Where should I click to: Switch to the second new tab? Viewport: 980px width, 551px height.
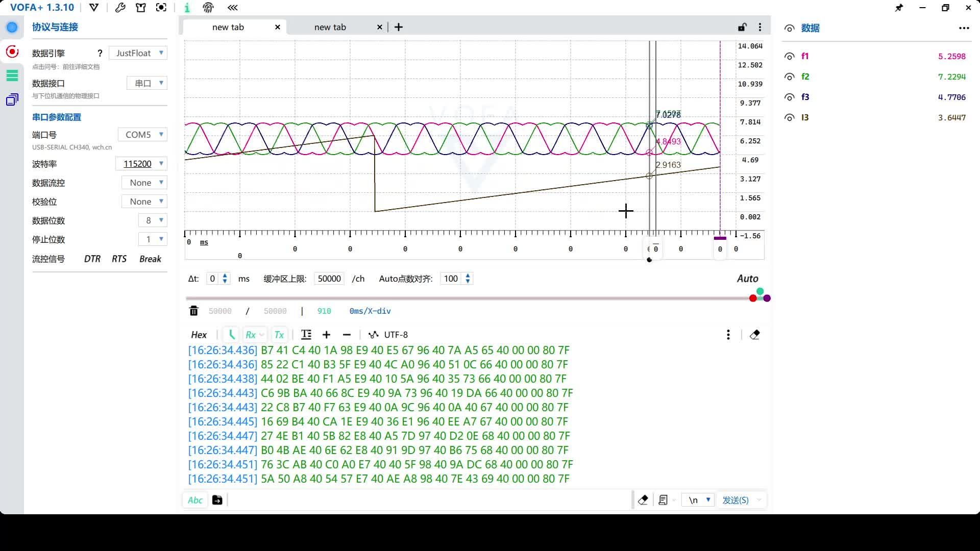pyautogui.click(x=330, y=27)
